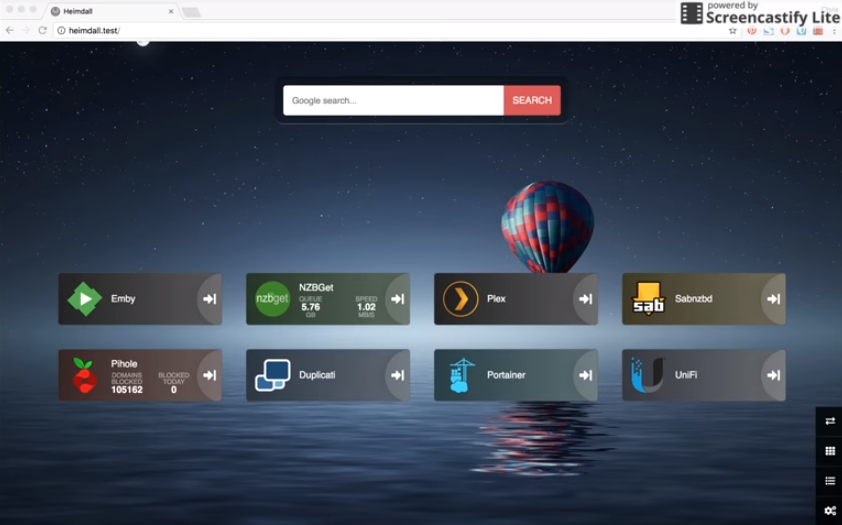The height and width of the screenshot is (525, 842).
Task: Click the Duplicati tile arrow button
Action: pos(397,375)
